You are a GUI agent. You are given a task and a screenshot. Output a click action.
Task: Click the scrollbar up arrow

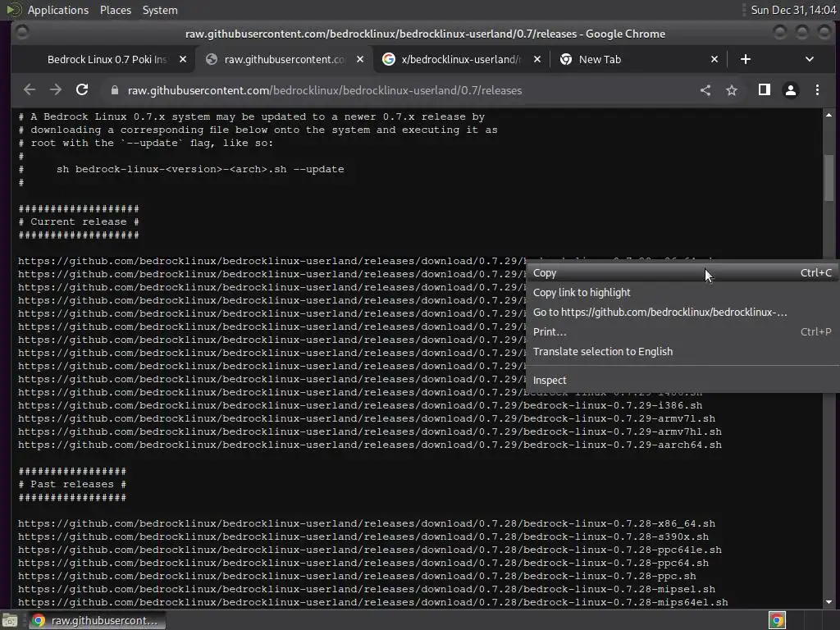(x=829, y=115)
